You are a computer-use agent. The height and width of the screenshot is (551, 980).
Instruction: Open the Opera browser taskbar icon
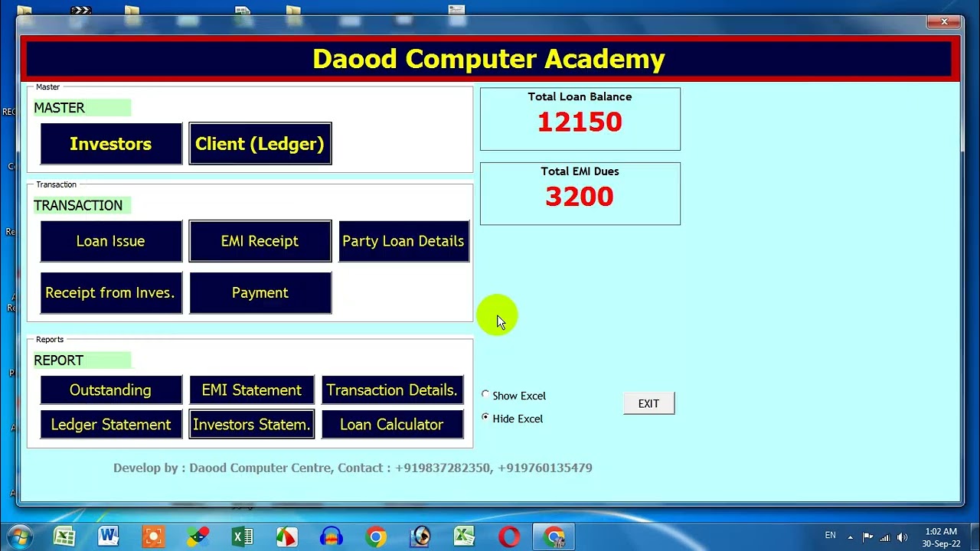click(x=509, y=536)
